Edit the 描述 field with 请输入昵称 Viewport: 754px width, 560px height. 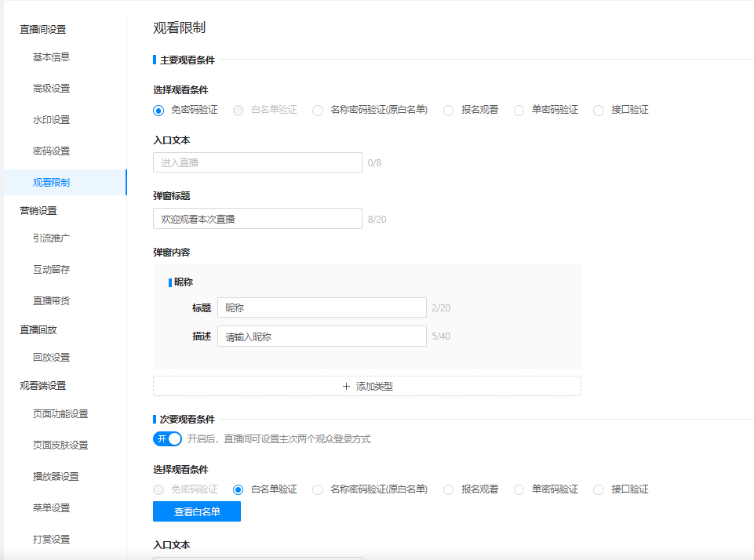pos(322,336)
